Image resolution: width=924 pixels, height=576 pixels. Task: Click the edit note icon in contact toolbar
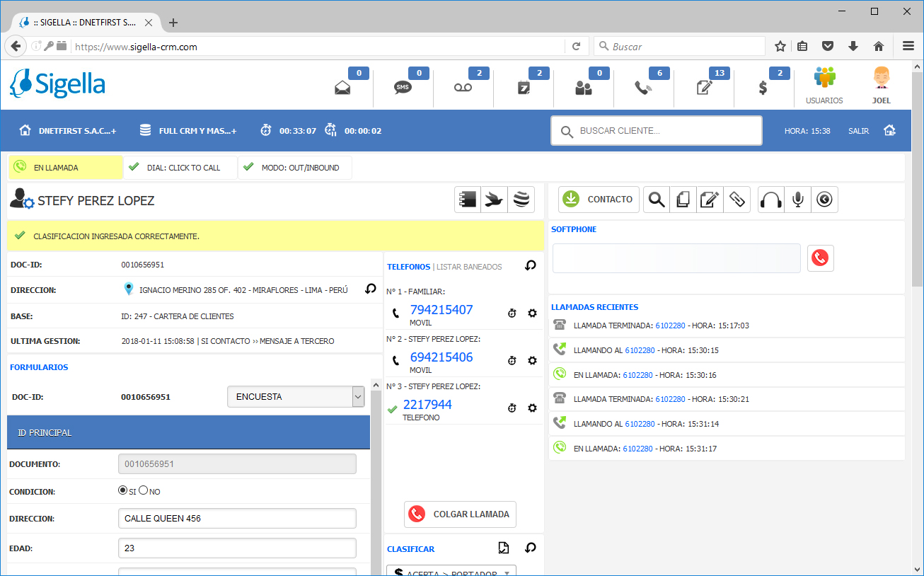pos(710,200)
